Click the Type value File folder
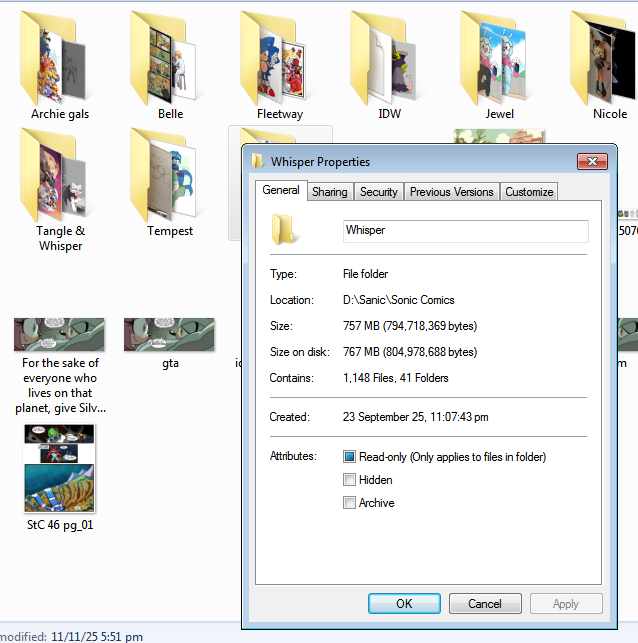 click(x=365, y=274)
